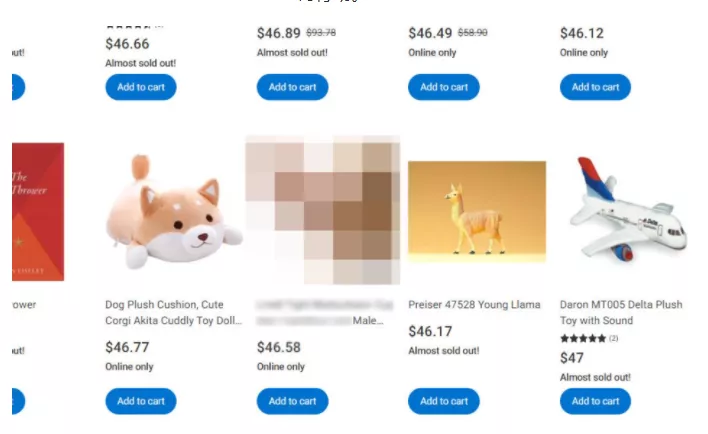The height and width of the screenshot is (434, 708).
Task: View the five-star rating reviews
Action: (x=589, y=338)
